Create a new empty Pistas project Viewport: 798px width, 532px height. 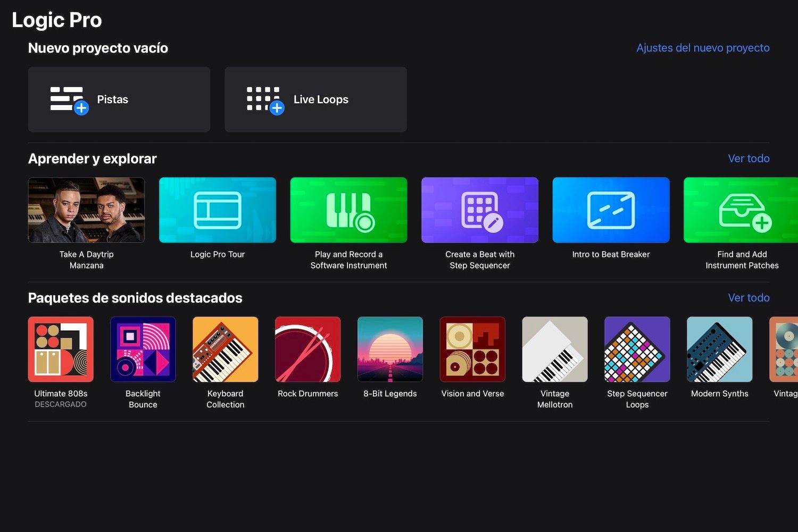coord(119,99)
